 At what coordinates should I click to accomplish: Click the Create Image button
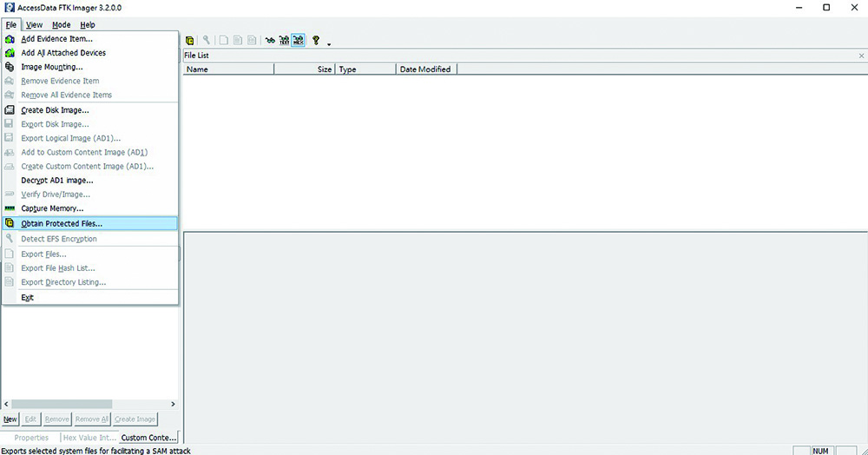point(135,419)
